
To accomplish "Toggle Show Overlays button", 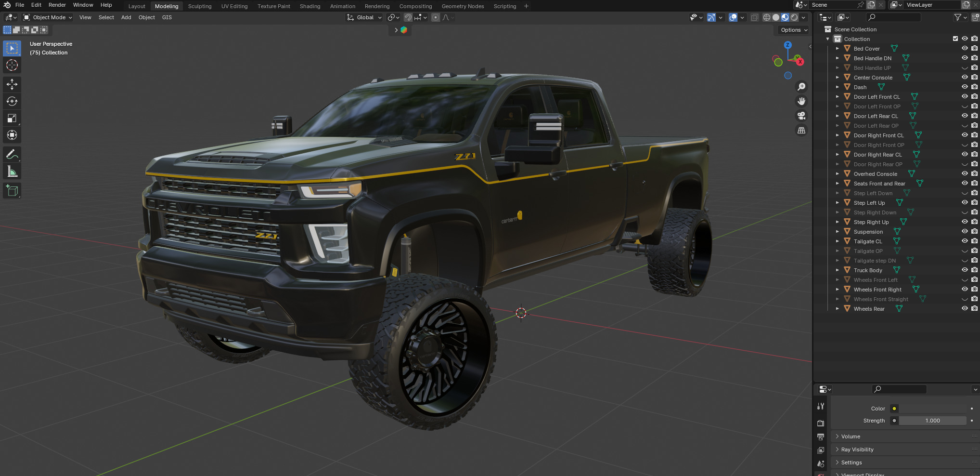I will [x=733, y=17].
